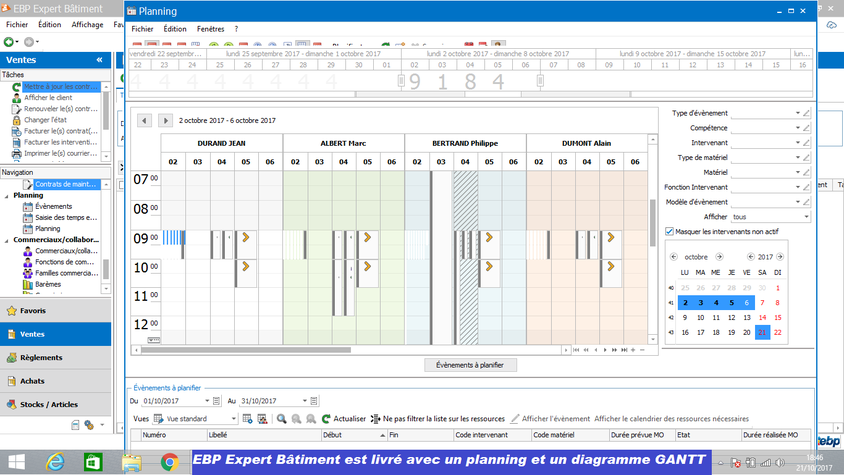Click the resource filter icon before Ne pas filtrer

click(376, 418)
